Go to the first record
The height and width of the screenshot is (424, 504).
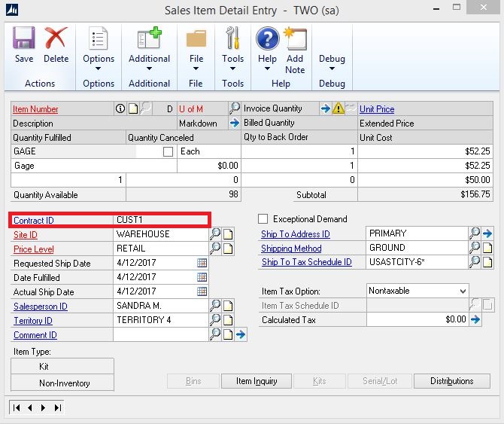(x=17, y=408)
